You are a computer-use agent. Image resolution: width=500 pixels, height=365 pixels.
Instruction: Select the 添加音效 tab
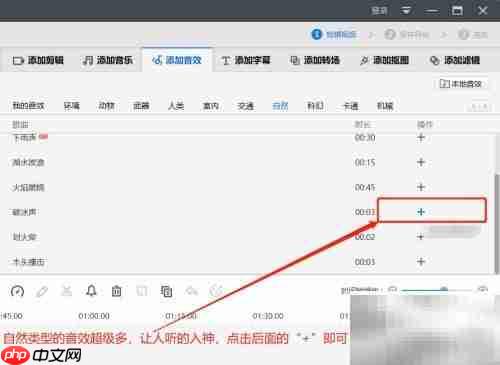[x=177, y=60]
